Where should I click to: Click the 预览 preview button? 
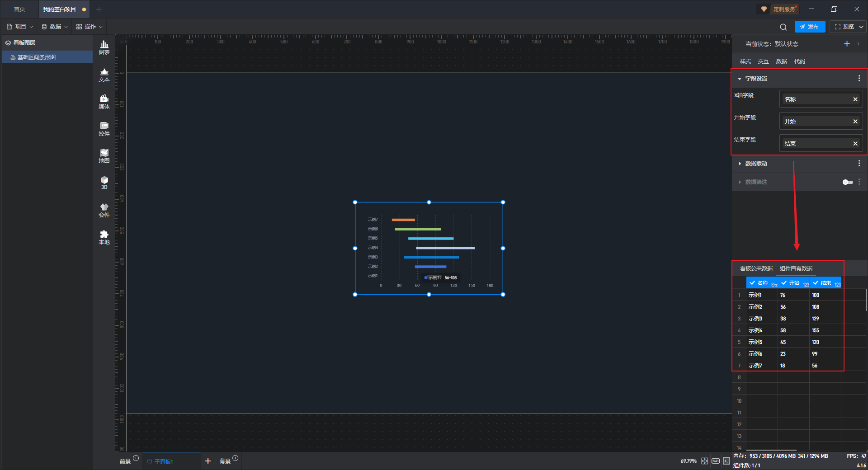coord(844,27)
